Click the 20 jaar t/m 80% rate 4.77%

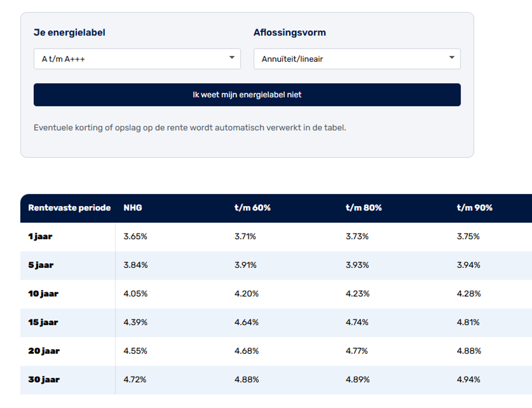[357, 351]
